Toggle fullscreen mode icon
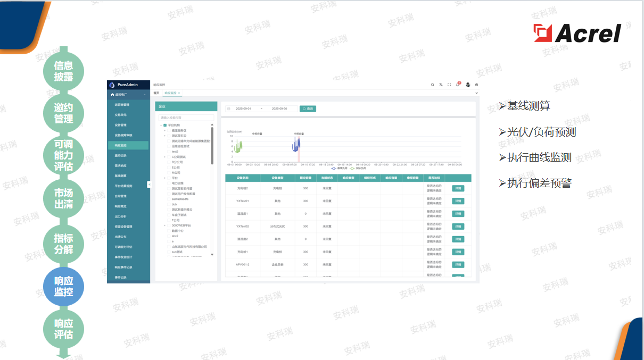 click(449, 85)
